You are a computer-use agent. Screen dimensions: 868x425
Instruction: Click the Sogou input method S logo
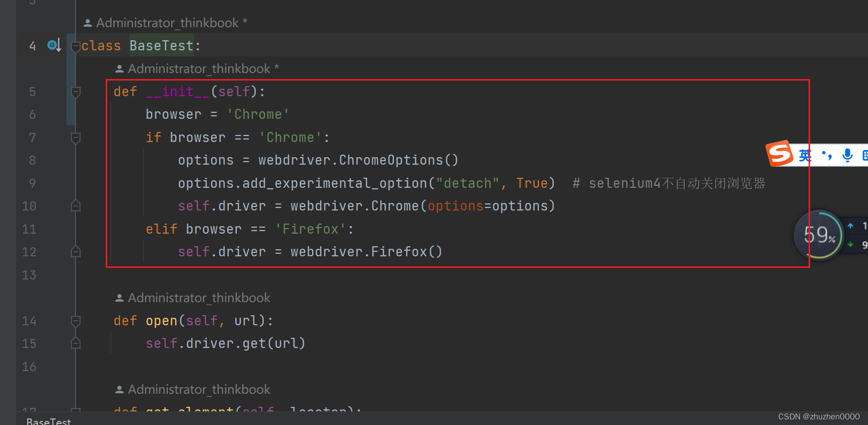[x=779, y=153]
